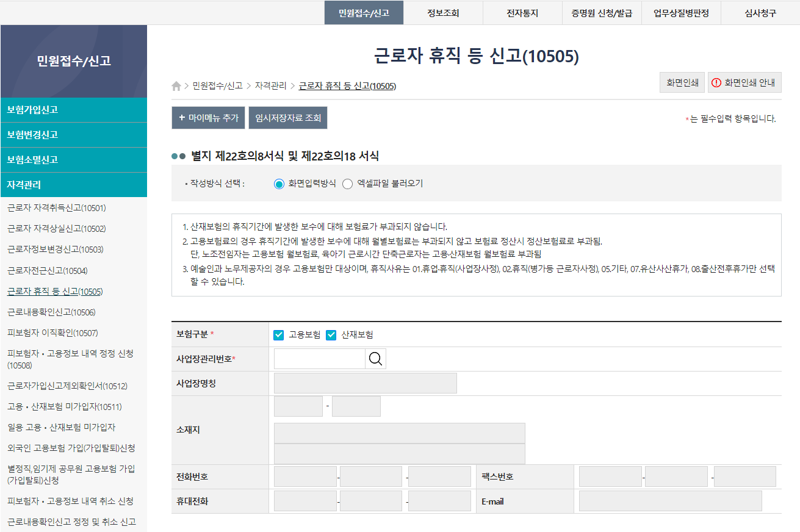Viewport: 800px width, 532px height.
Task: Expand the 보험소멸신고 sidebar section
Action: (74, 160)
